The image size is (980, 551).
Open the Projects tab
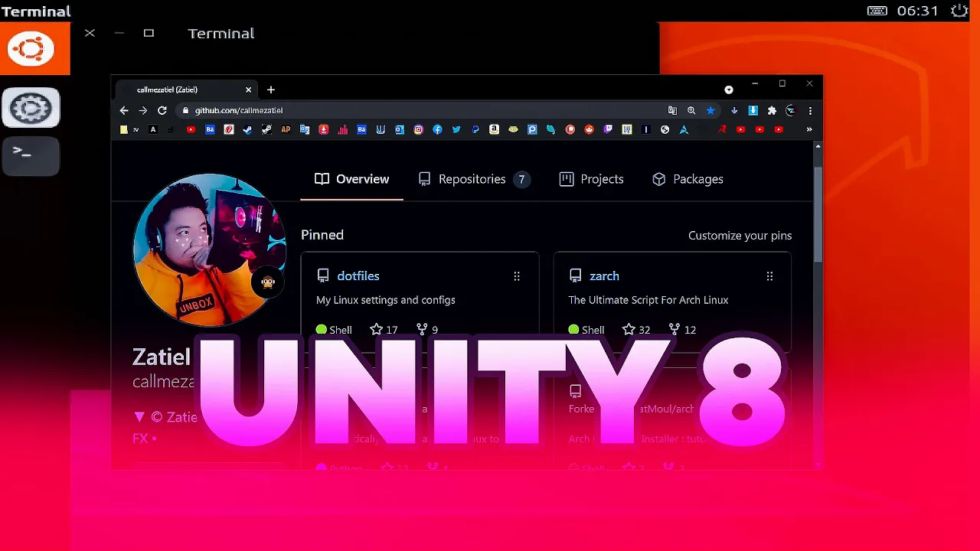591,179
